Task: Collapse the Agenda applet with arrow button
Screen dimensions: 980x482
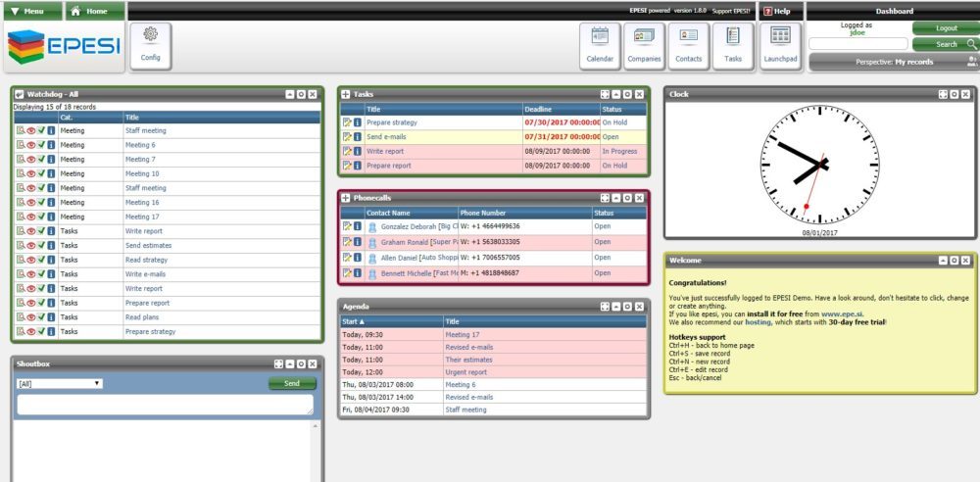Action: point(615,307)
